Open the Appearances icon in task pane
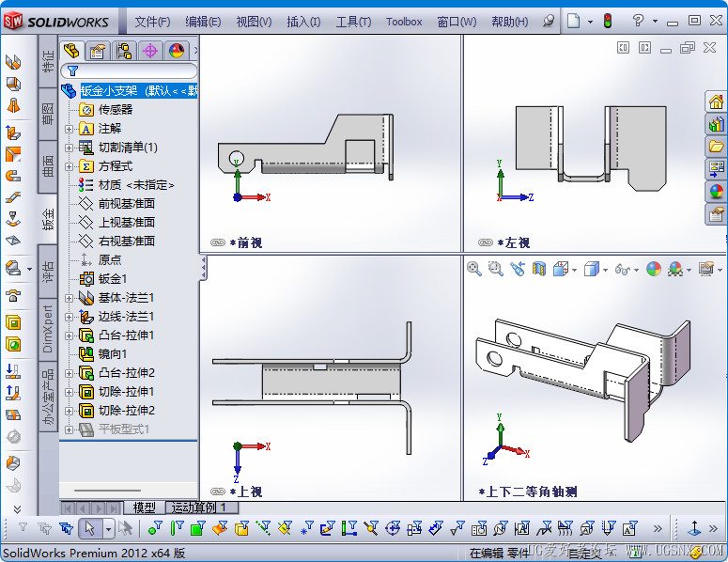This screenshot has width=728, height=562. click(716, 191)
